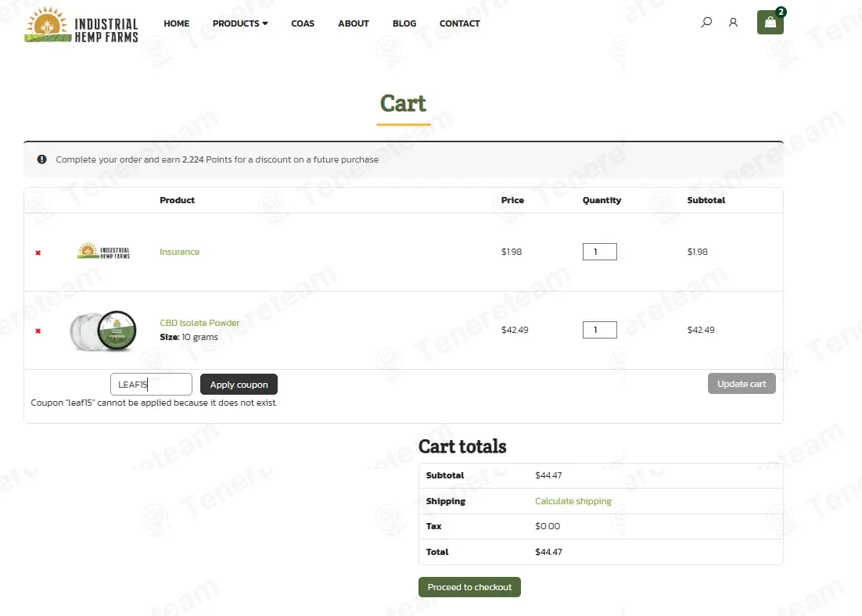Go to the Home page
862x616 pixels.
point(177,23)
